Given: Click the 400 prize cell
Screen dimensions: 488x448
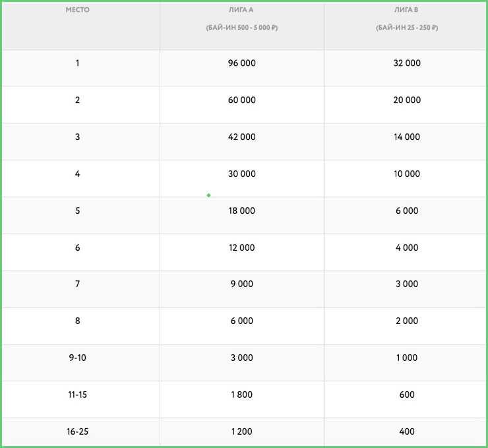Looking at the screenshot, I should [407, 432].
